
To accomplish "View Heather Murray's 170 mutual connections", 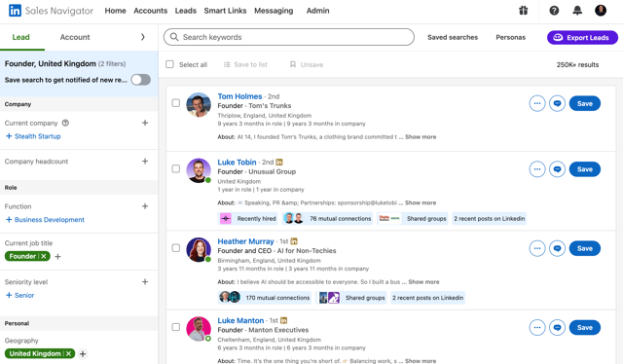I will click(265, 297).
